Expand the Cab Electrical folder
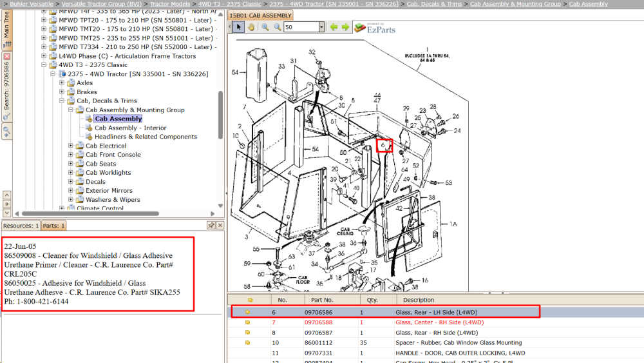The image size is (644, 363). 71,146
